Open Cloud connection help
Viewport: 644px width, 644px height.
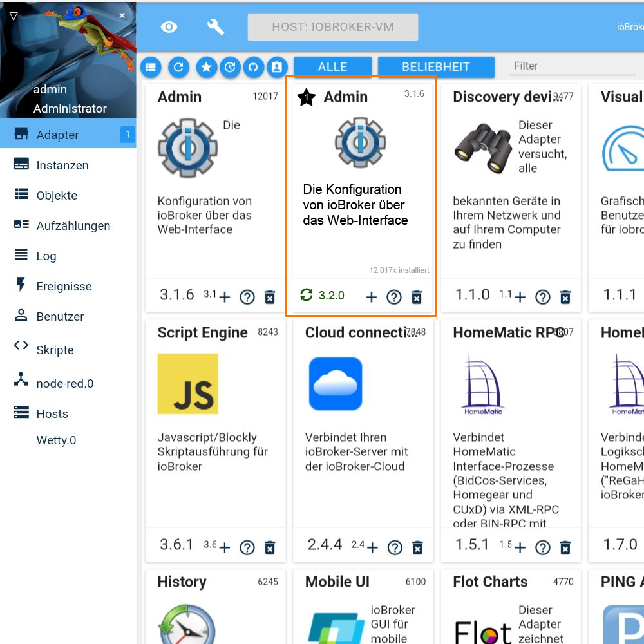point(395,547)
